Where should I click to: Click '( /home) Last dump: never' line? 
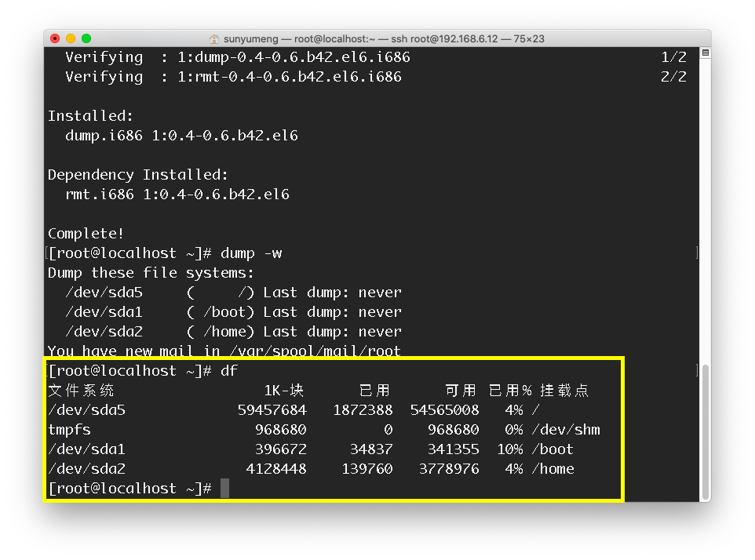[294, 332]
